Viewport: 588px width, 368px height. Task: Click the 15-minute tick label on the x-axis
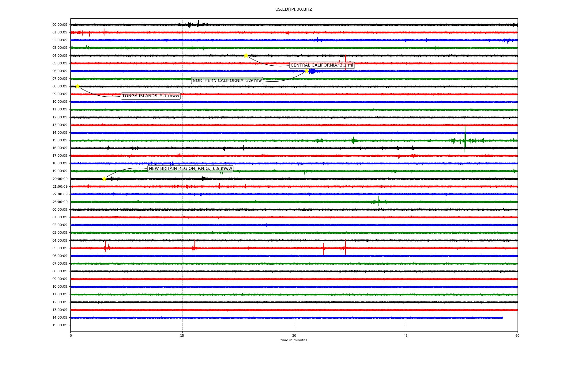(x=182, y=335)
